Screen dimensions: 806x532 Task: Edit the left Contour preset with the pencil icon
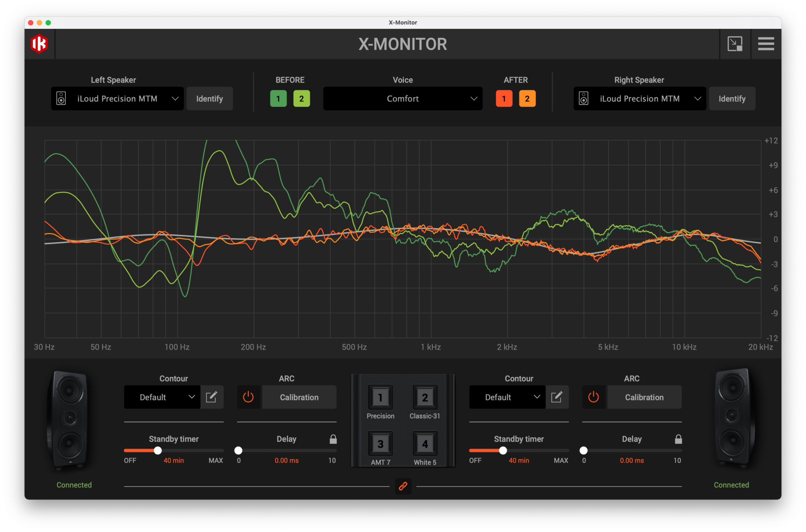click(x=212, y=397)
